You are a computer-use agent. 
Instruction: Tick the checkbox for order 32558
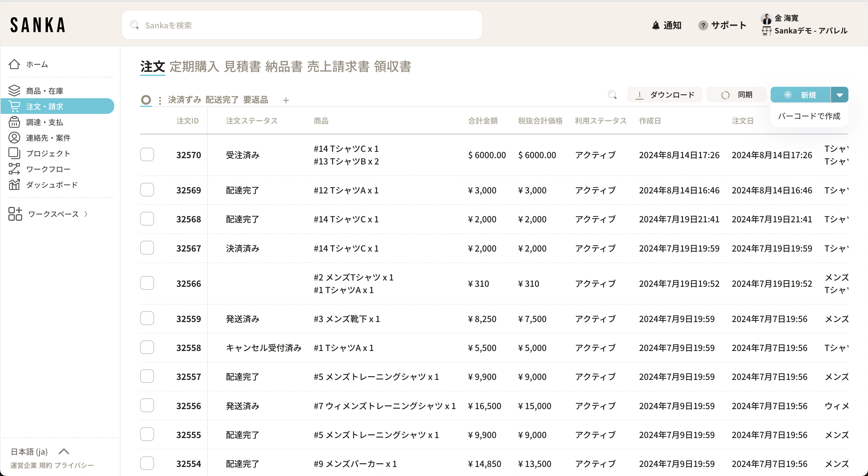[x=147, y=347]
